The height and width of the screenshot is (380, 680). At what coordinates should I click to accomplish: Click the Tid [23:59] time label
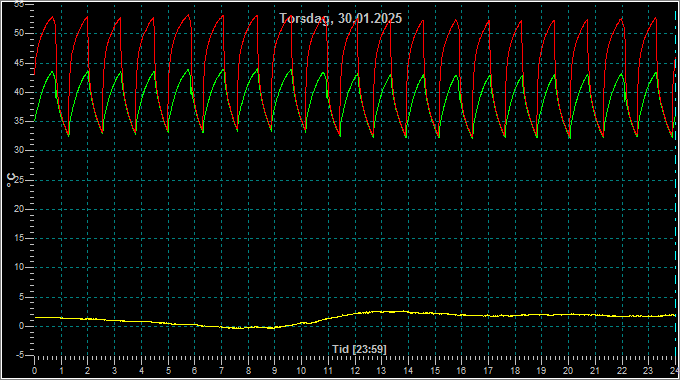click(359, 349)
